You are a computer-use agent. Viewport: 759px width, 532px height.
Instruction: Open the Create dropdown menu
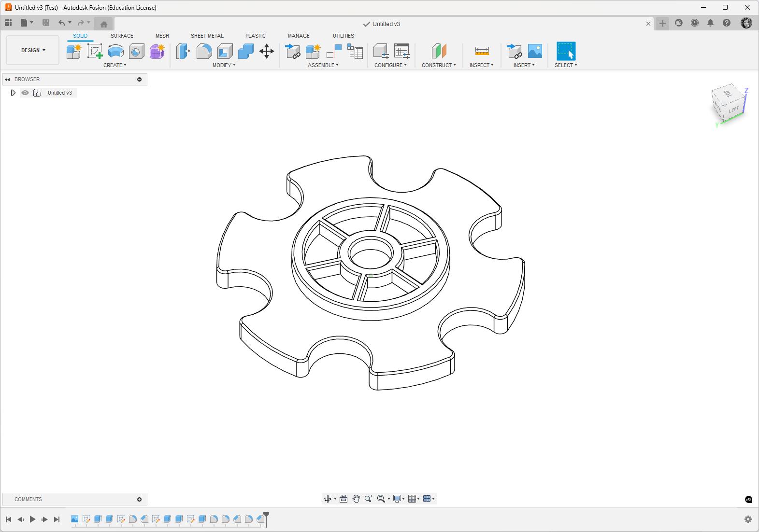pyautogui.click(x=115, y=65)
